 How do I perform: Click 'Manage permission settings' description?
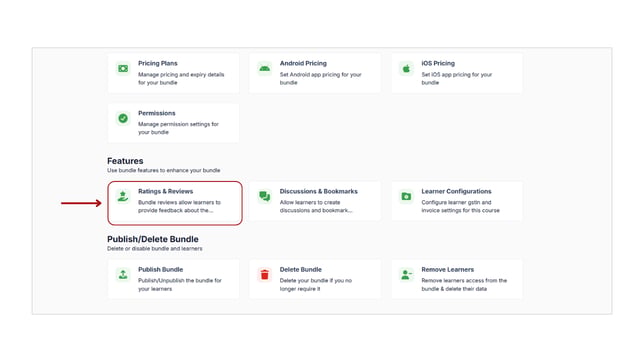tap(178, 128)
